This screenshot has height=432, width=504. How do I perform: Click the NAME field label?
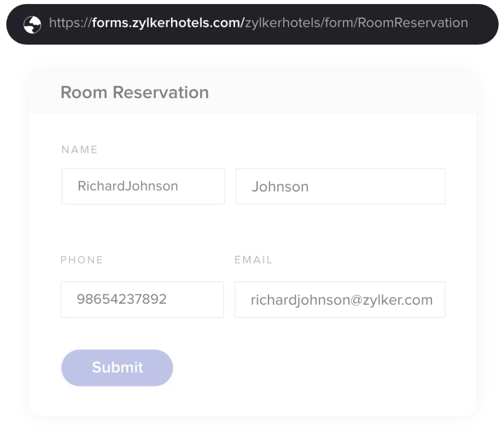[x=79, y=150]
